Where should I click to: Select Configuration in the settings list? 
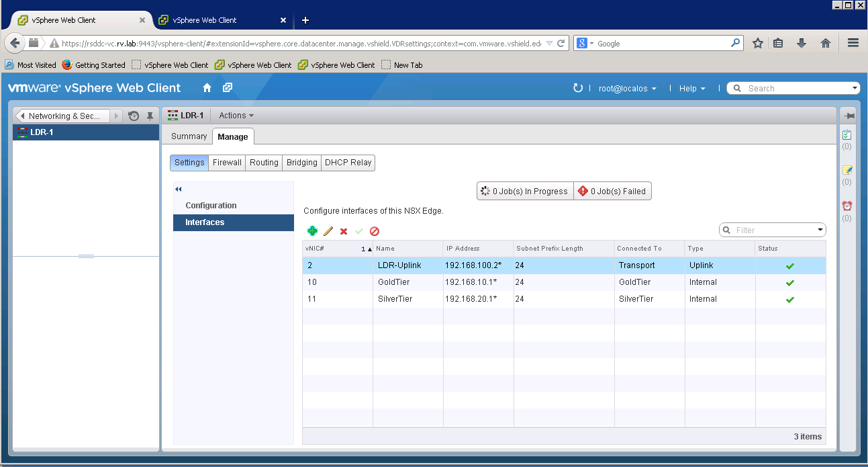tap(211, 206)
